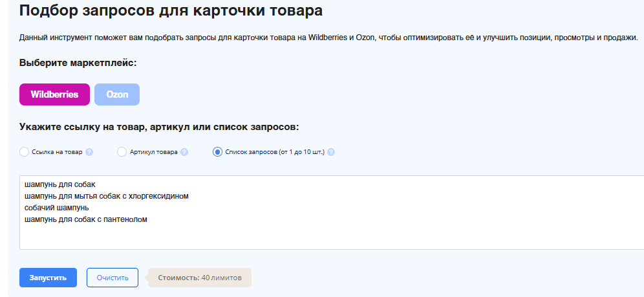Click the Укажите ссылку на товар label
The image size is (644, 297).
159,127
